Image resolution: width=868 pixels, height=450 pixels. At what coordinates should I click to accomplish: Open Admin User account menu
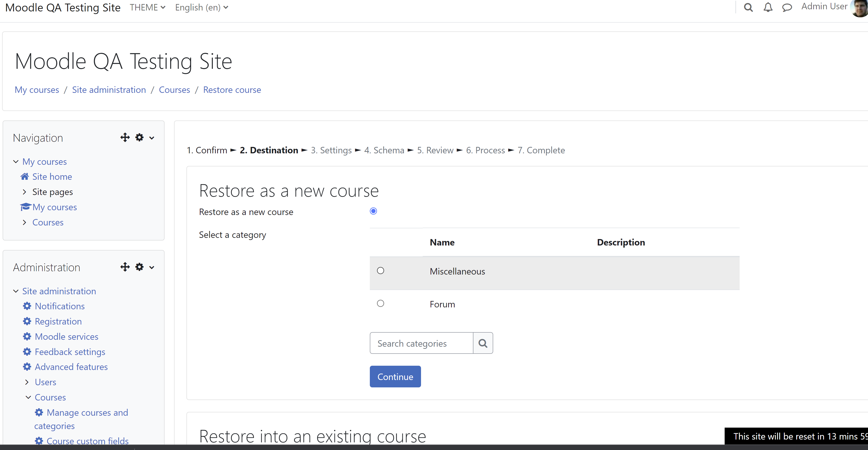tap(824, 6)
